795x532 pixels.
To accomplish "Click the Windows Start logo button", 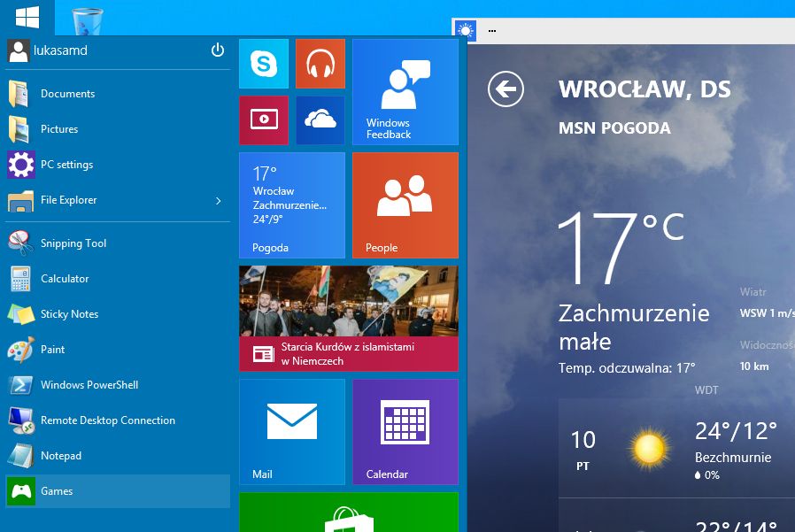I will point(27,17).
